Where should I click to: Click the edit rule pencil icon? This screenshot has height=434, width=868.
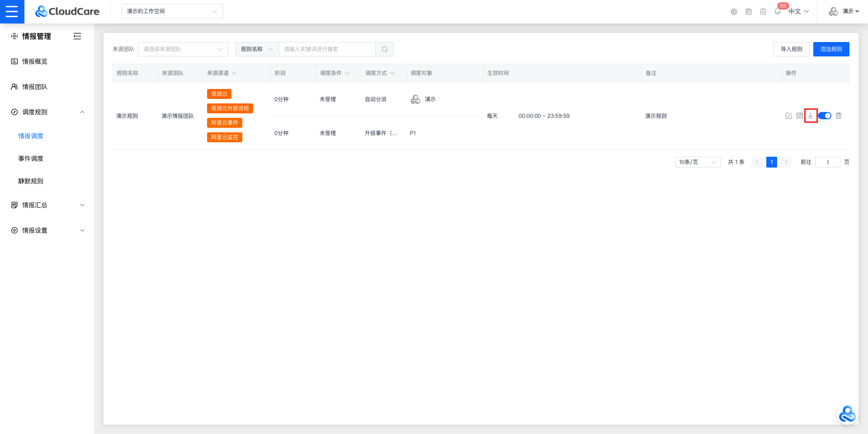(x=788, y=116)
